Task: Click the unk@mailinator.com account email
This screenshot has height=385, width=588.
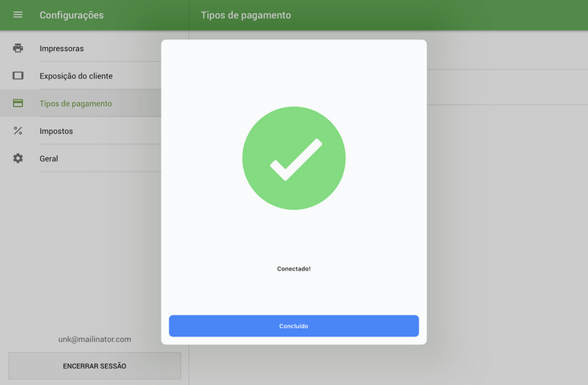Action: point(94,340)
